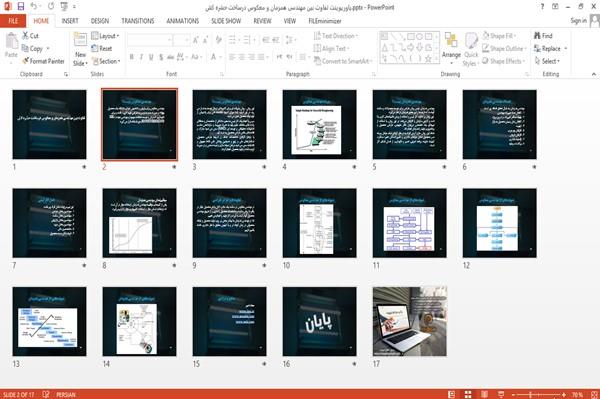Click Decrease Font Size icon
The height and width of the screenshot is (399, 600).
(205, 40)
